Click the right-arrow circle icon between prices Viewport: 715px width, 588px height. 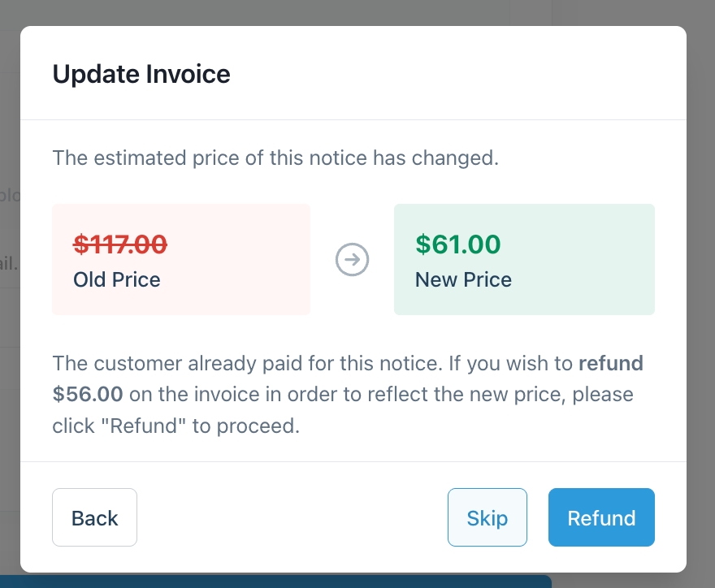[353, 260]
